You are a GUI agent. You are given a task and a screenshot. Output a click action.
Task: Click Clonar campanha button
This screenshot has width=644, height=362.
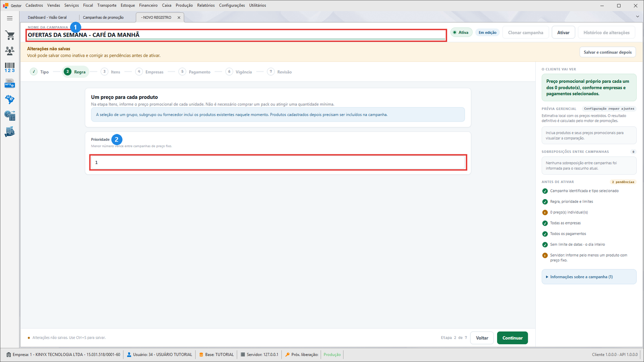click(525, 33)
